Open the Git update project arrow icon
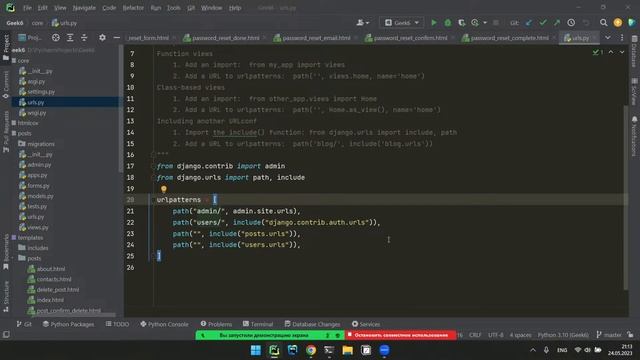 529,23
